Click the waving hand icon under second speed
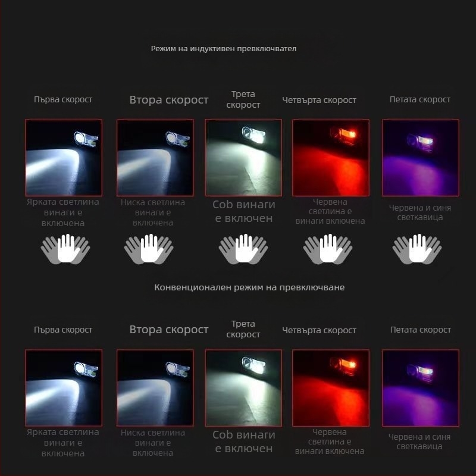476x476 pixels. 148,249
